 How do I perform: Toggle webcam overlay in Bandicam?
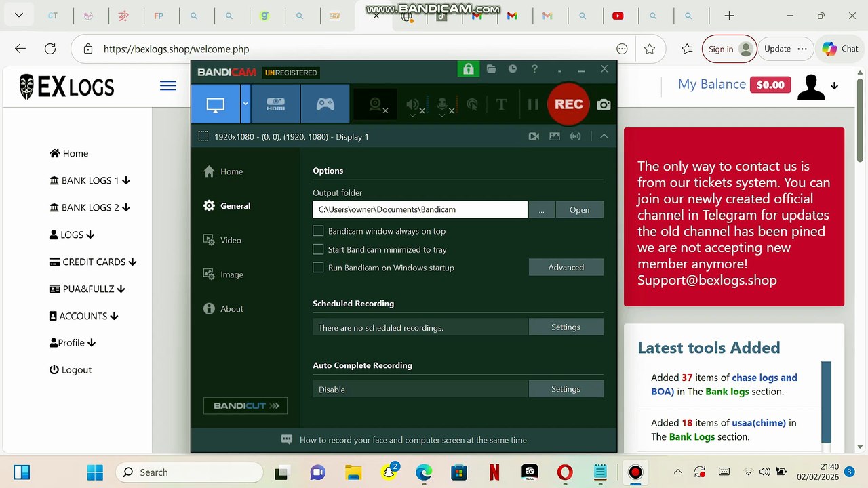pos(376,104)
